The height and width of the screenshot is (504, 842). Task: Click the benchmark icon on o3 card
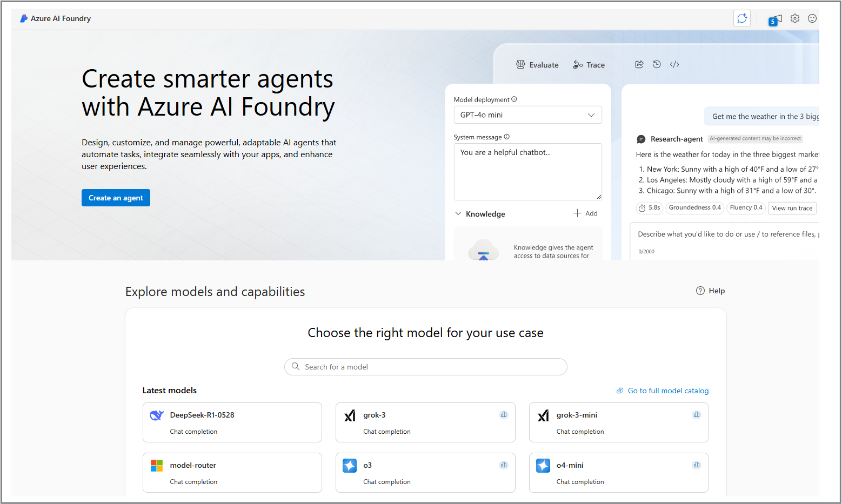coord(504,465)
